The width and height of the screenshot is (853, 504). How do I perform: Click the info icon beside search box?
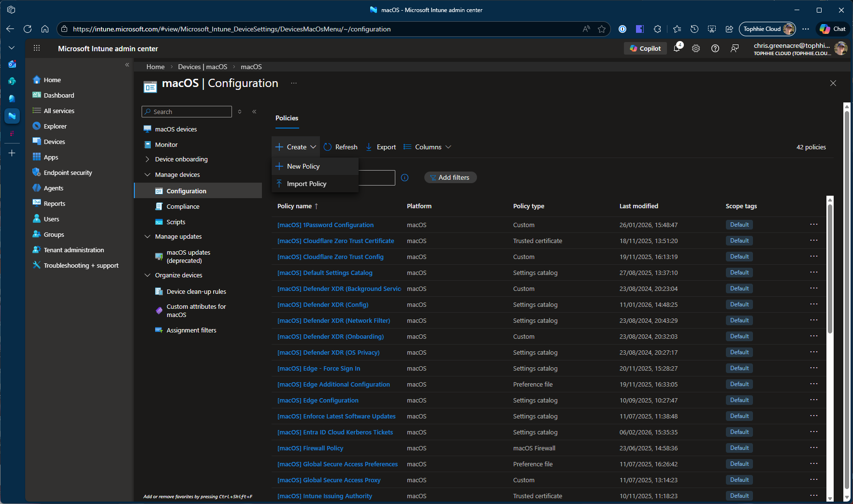(405, 178)
